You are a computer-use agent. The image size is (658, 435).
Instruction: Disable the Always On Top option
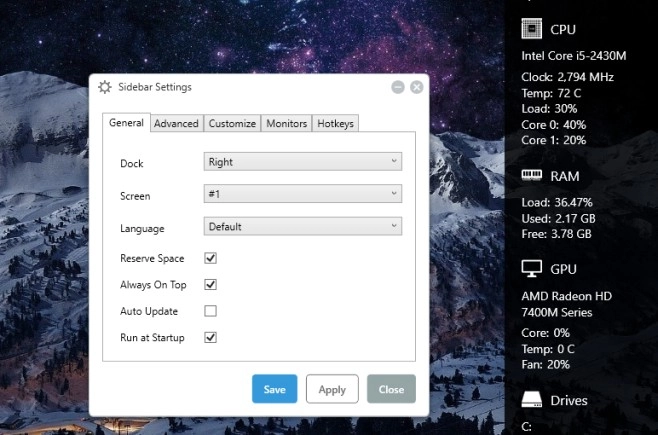(x=210, y=284)
